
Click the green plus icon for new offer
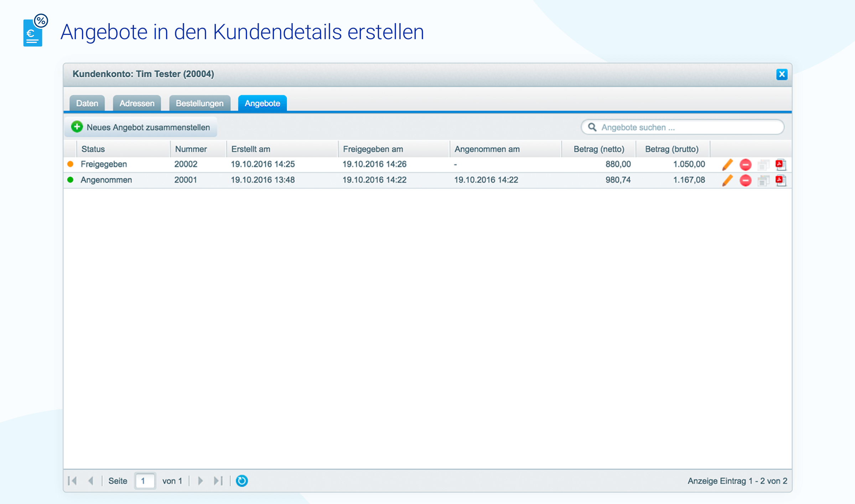pyautogui.click(x=77, y=127)
